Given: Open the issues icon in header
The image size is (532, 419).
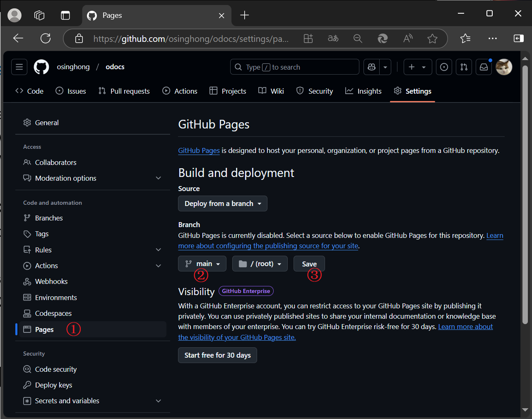Looking at the screenshot, I should (x=444, y=67).
